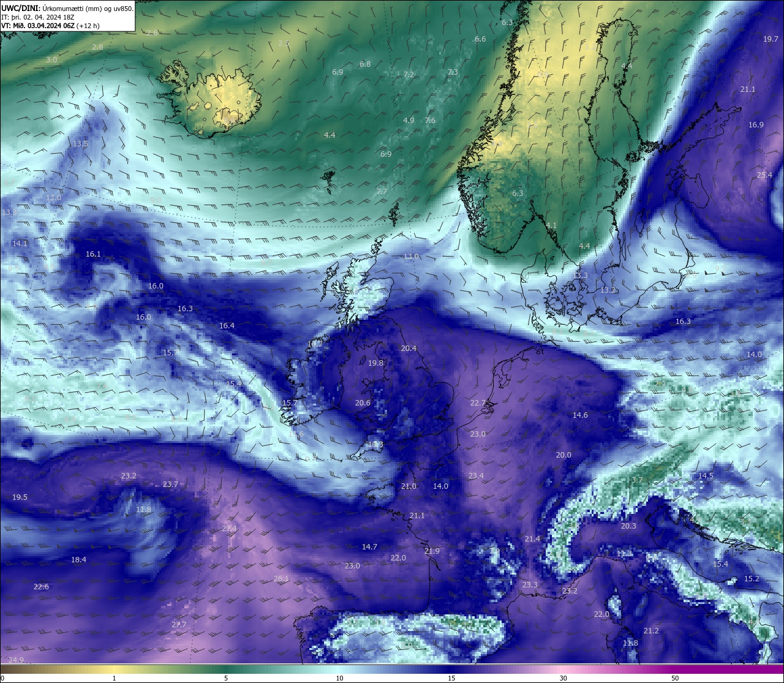Click the map value 20.0

(x=563, y=455)
